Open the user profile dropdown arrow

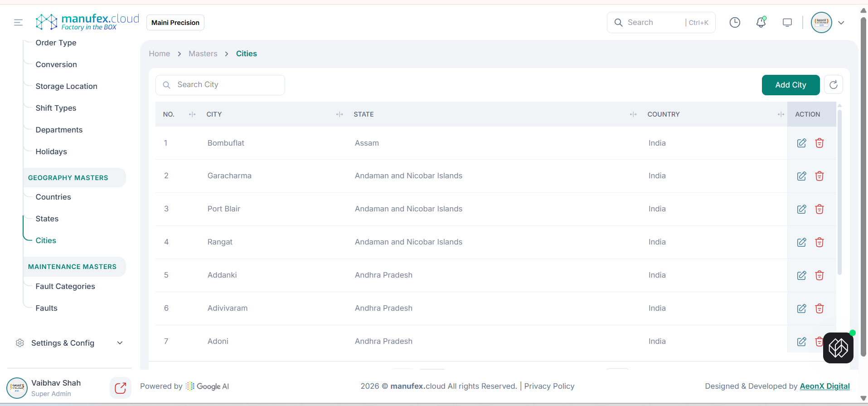(841, 23)
